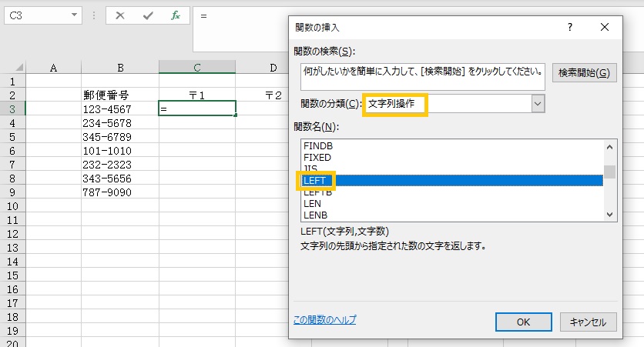Choose FIXED from the function list

pos(317,157)
